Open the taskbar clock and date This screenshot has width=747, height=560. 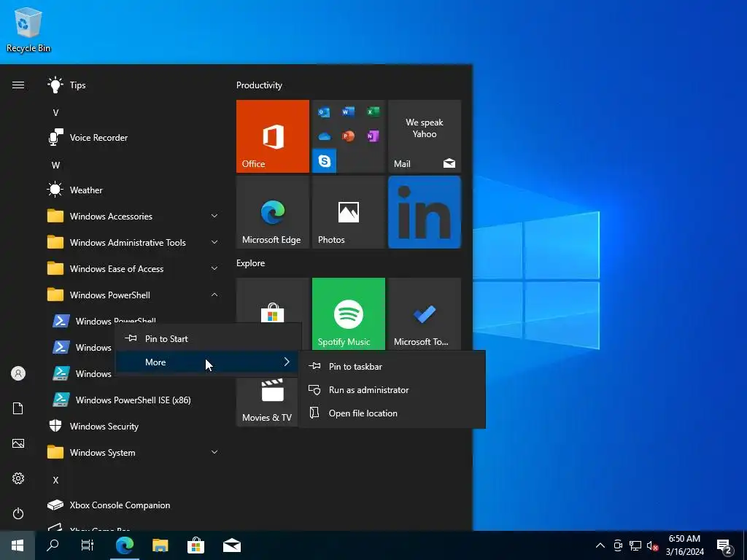[x=684, y=545]
